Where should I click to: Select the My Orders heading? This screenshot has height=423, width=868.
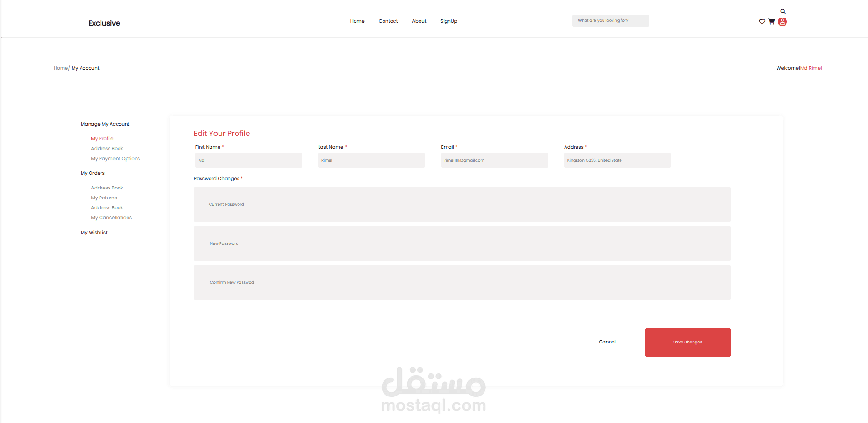92,173
